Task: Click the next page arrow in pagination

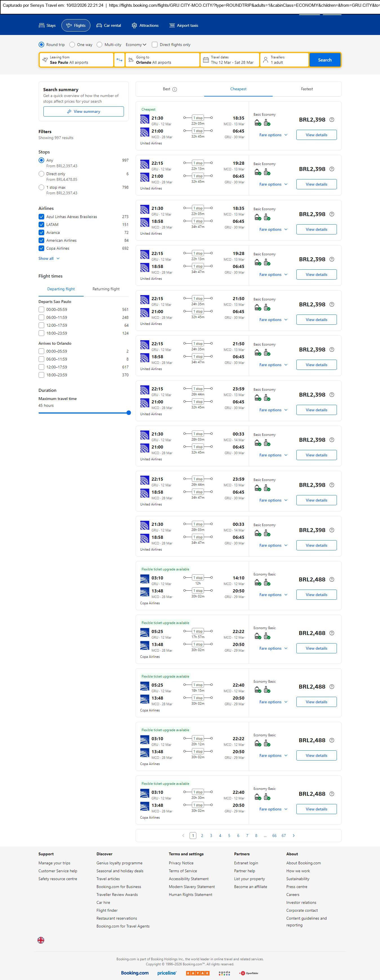Action: click(x=293, y=836)
